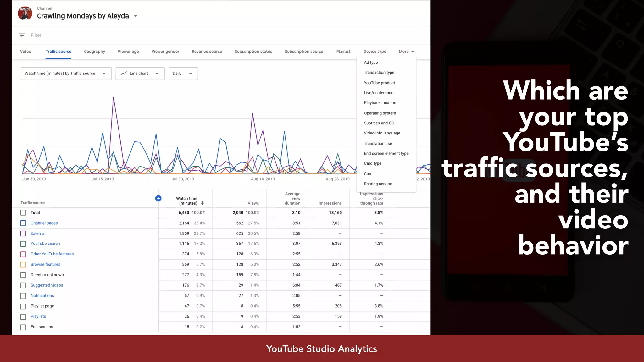Click the Total impressions value 18,160

[336, 213]
